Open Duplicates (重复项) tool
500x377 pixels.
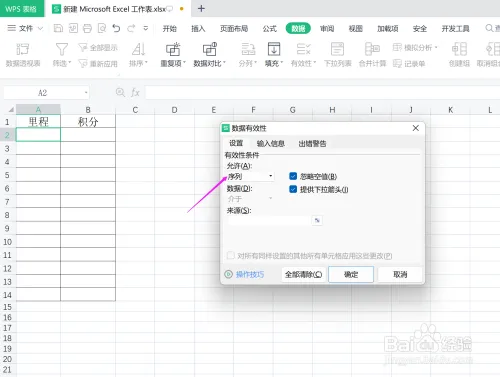click(x=173, y=55)
